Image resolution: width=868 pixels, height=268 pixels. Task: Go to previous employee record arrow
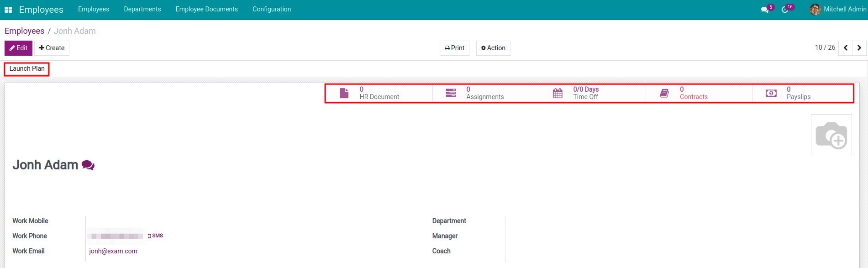(x=846, y=48)
